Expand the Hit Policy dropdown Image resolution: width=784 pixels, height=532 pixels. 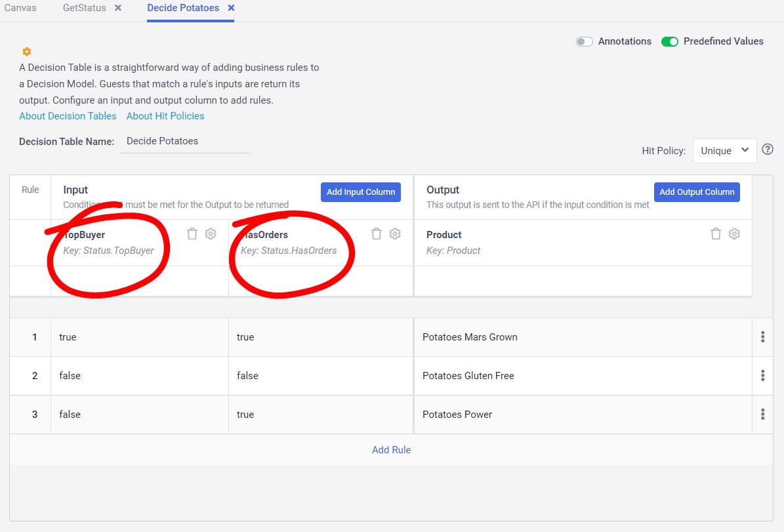(x=724, y=150)
